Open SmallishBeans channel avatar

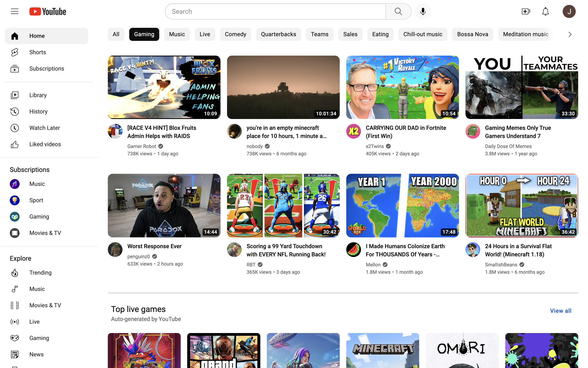473,249
